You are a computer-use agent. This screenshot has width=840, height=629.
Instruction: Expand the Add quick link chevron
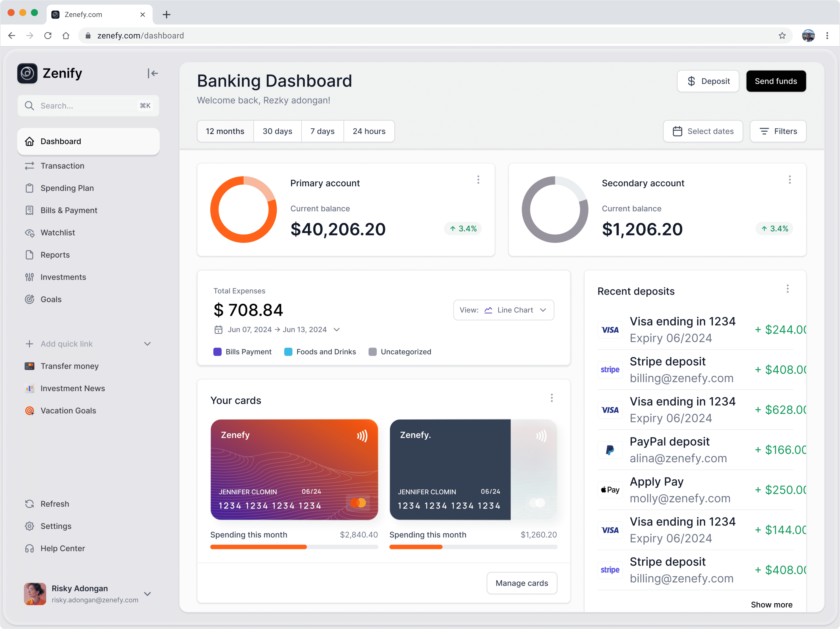tap(147, 344)
